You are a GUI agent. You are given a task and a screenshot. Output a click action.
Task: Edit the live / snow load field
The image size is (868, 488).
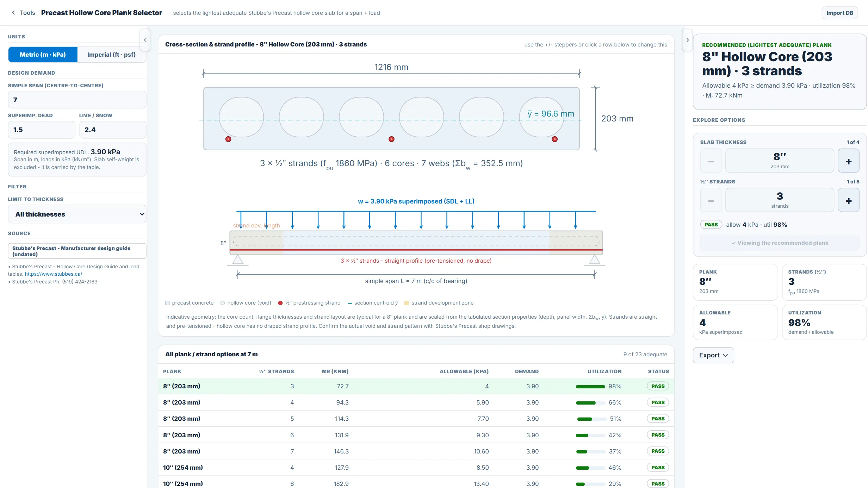[x=113, y=130]
